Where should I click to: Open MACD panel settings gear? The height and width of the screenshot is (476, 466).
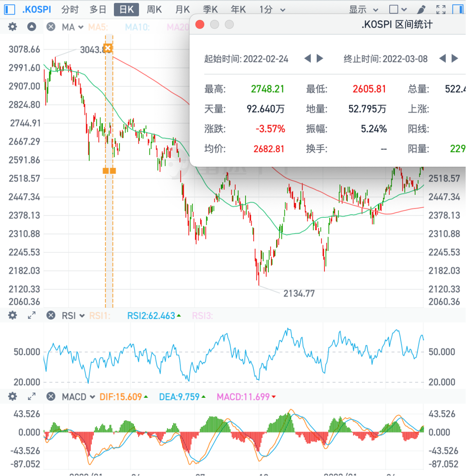[13, 397]
